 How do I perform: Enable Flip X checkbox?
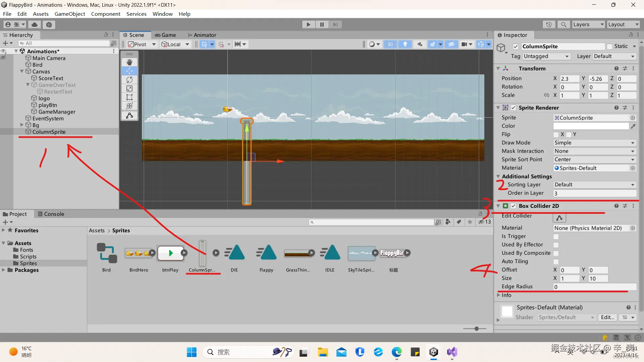click(x=556, y=134)
